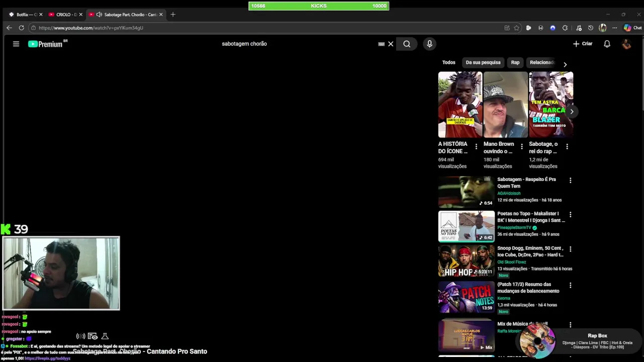The image size is (644, 362).
Task: Select the Relacionados filter chip
Action: [542, 62]
